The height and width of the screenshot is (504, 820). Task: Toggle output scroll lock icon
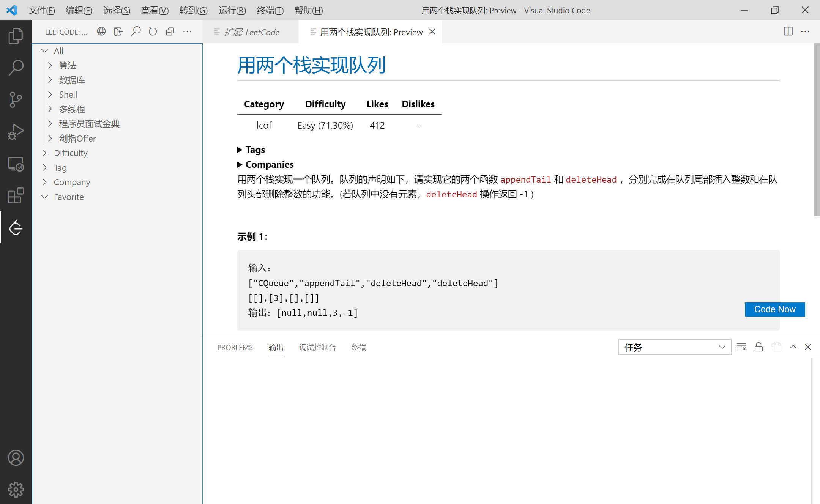tap(758, 347)
